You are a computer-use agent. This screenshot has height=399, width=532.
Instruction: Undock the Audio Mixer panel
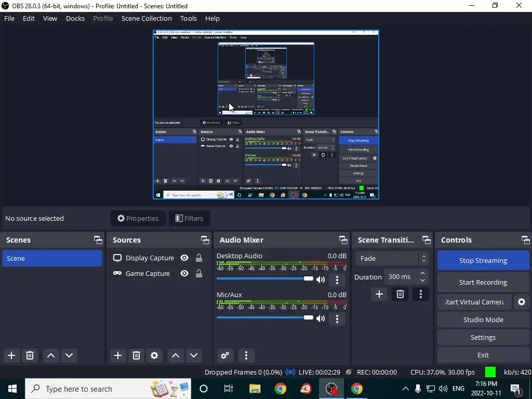343,240
